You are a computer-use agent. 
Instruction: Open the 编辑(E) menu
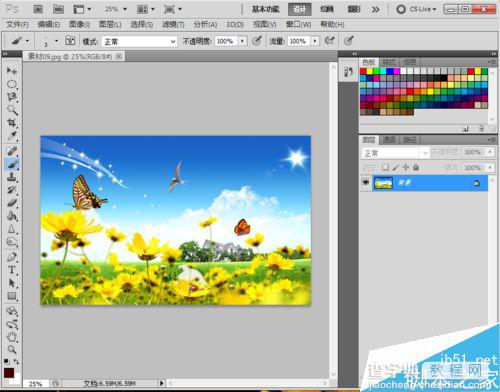click(x=49, y=24)
